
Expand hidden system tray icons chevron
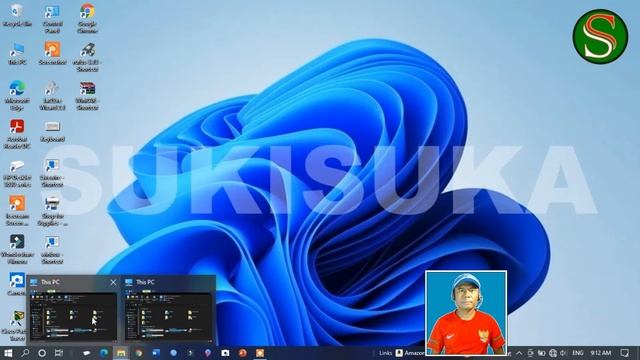pyautogui.click(x=519, y=353)
